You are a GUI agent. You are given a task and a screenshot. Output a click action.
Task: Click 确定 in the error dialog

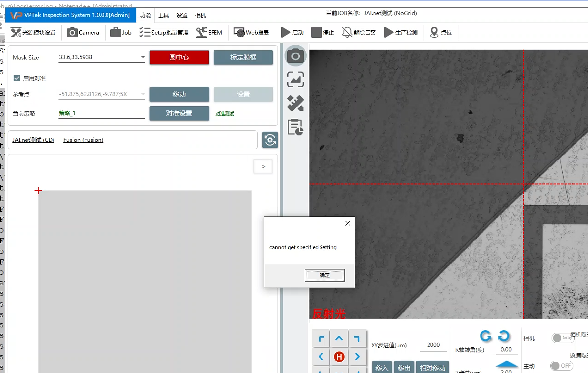(x=324, y=276)
